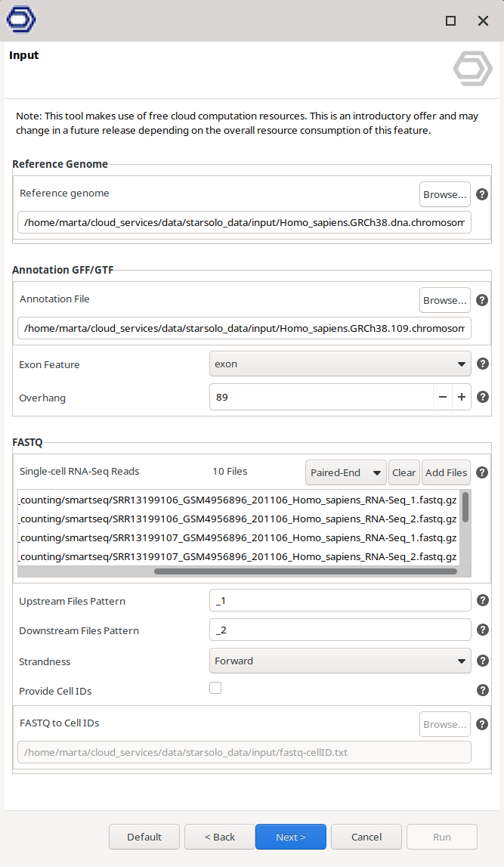The image size is (504, 867).
Task: Click the help icon next to Reference genome
Action: tap(482, 194)
